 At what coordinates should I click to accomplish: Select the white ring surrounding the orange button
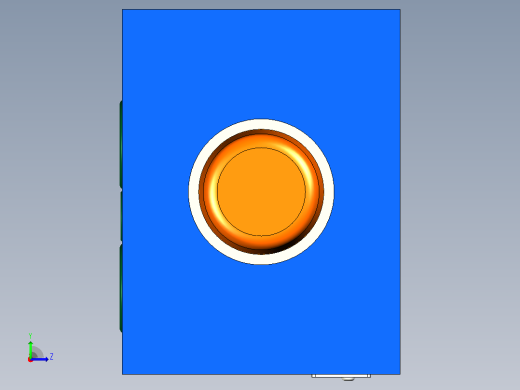coord(194,191)
